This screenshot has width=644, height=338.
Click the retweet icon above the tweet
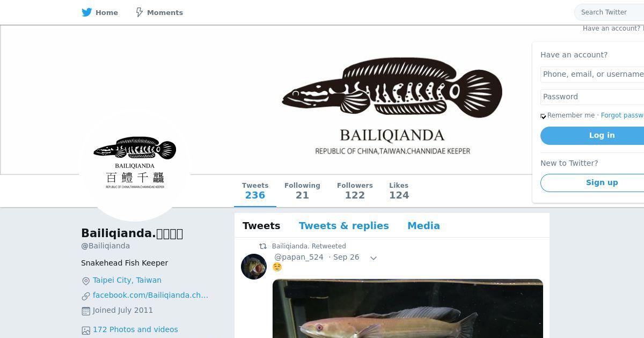point(263,246)
